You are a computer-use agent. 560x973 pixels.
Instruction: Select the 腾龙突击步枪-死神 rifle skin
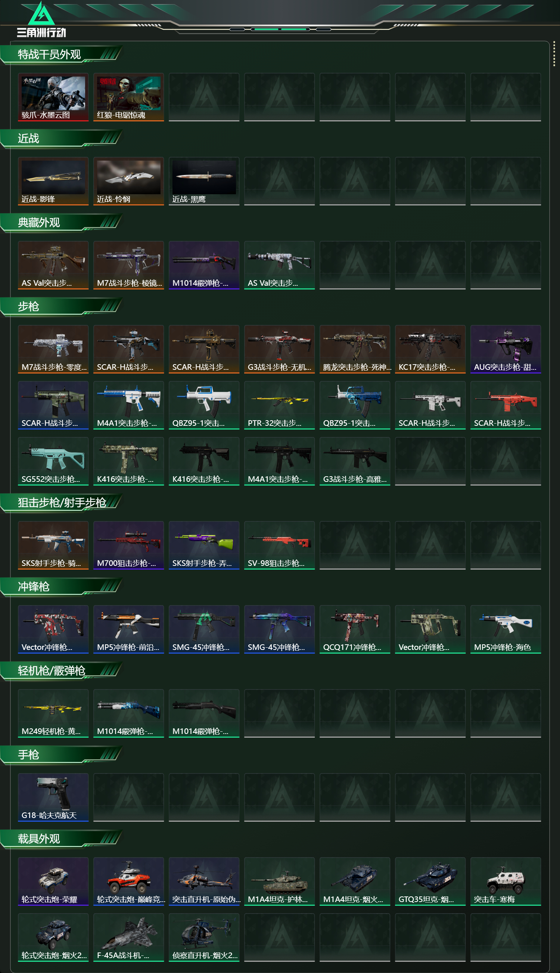pos(355,349)
